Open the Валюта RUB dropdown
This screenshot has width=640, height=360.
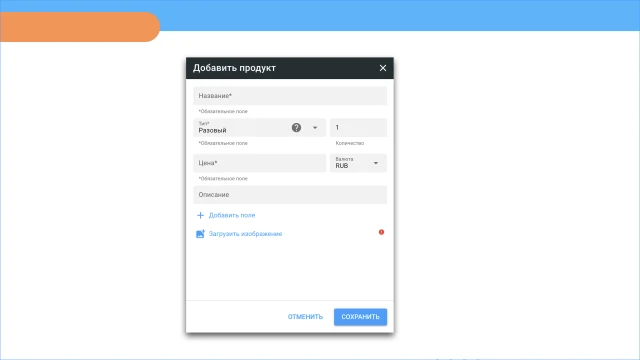point(358,163)
